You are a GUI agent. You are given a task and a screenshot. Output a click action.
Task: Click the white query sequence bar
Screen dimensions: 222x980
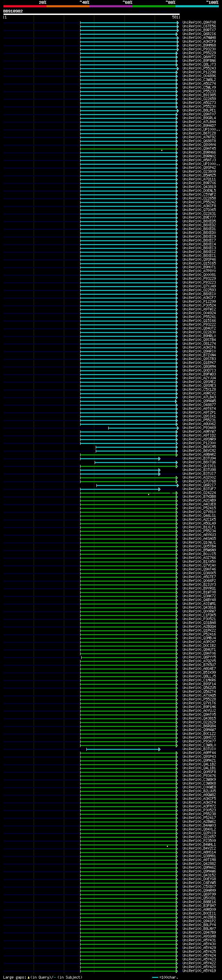click(x=92, y=14)
